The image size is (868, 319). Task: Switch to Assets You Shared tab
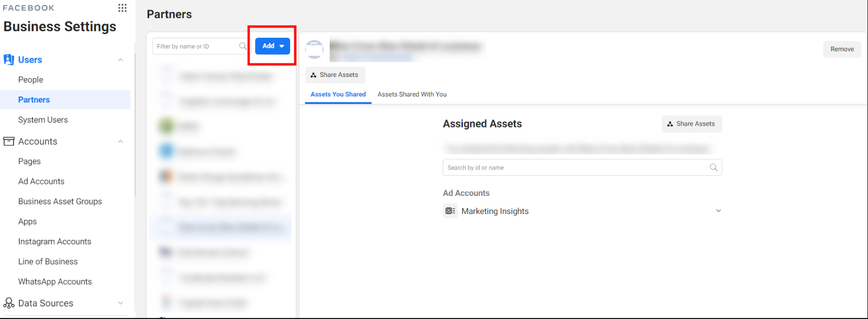pyautogui.click(x=338, y=94)
